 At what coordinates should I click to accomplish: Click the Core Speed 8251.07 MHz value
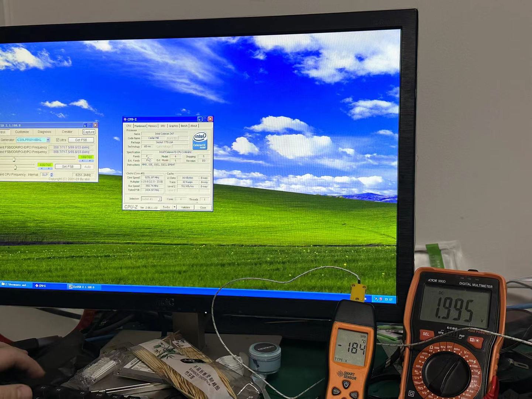(152, 178)
